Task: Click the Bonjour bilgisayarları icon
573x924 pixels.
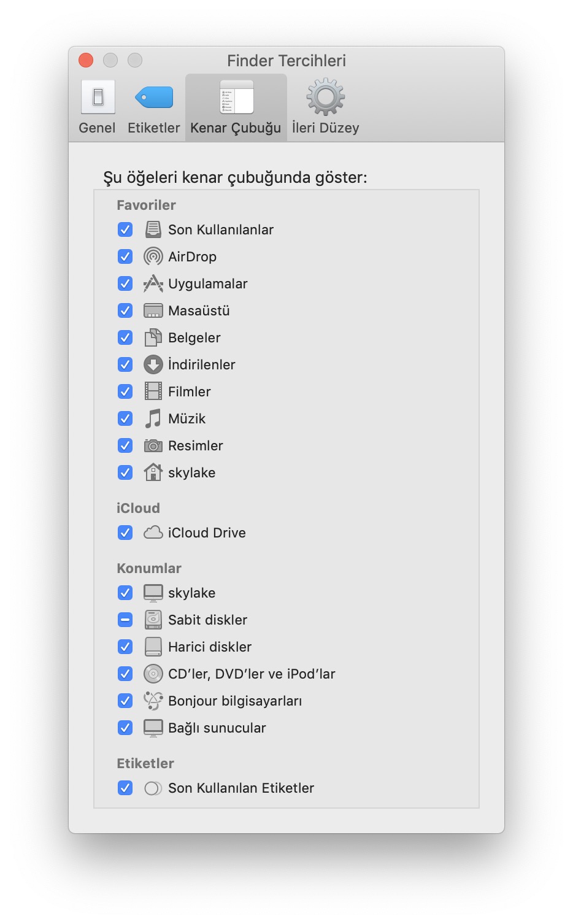Action: (x=153, y=701)
